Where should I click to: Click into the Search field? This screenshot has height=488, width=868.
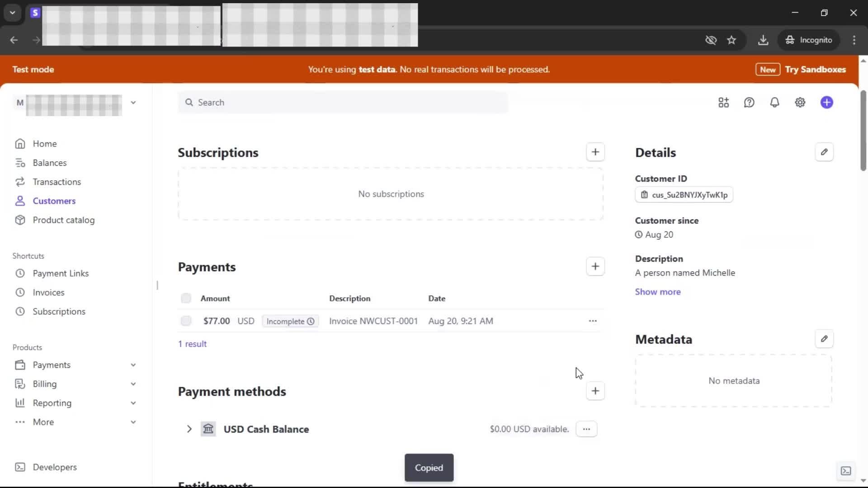pos(344,103)
